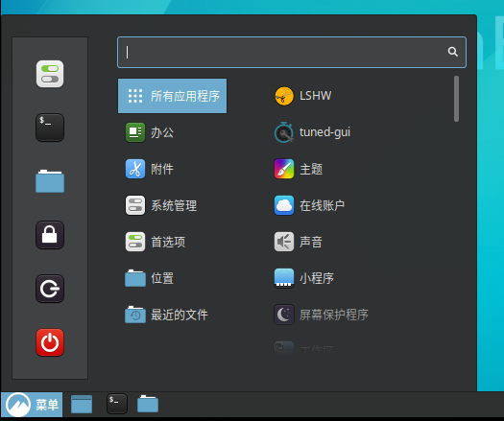Screen dimensions: 504x421
Task: Click the red Shut Down button
Action: click(50, 342)
